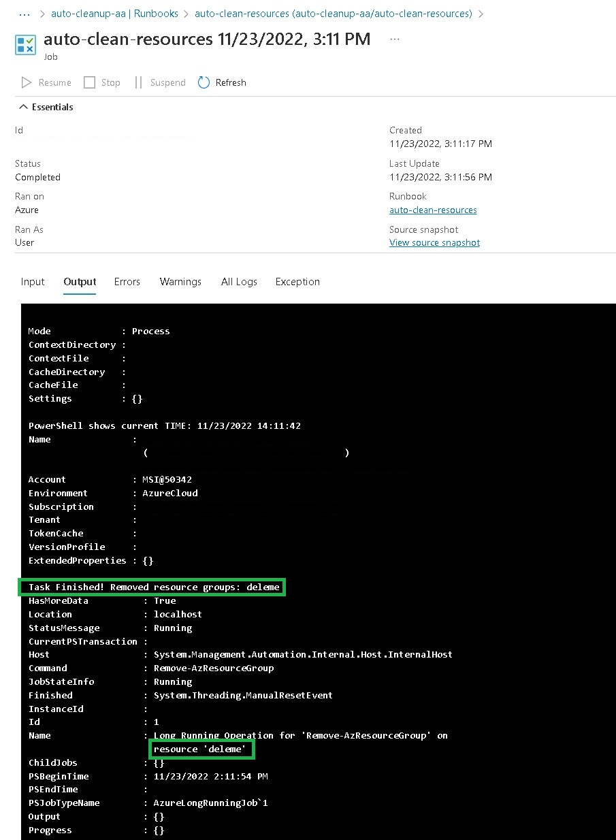Click the Suspend pause icon

pyautogui.click(x=138, y=82)
